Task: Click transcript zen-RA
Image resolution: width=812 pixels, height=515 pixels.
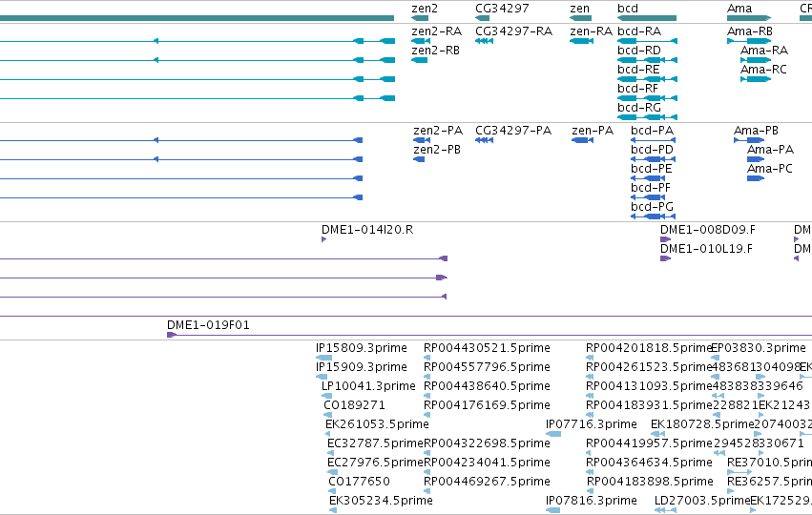Action: (591, 31)
